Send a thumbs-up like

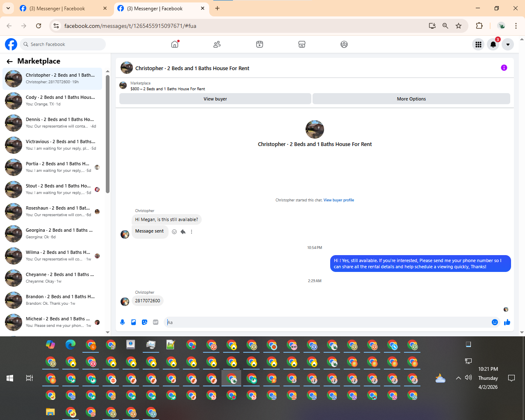coord(507,322)
